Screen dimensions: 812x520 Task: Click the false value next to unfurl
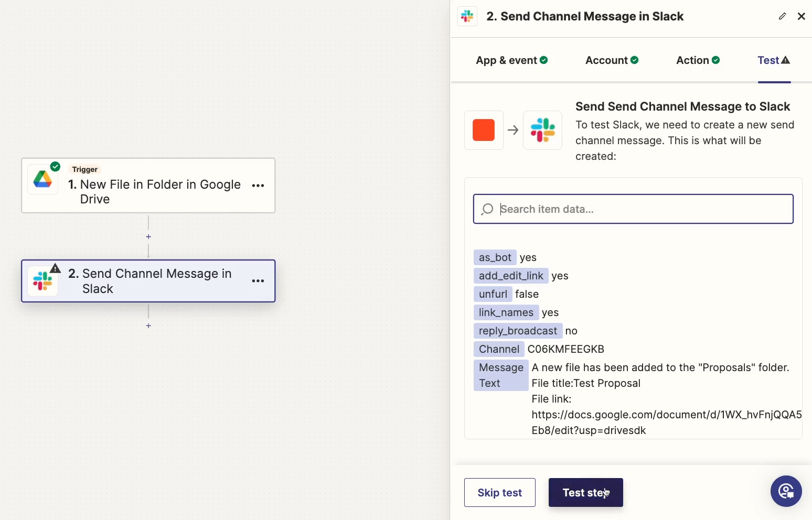[527, 294]
